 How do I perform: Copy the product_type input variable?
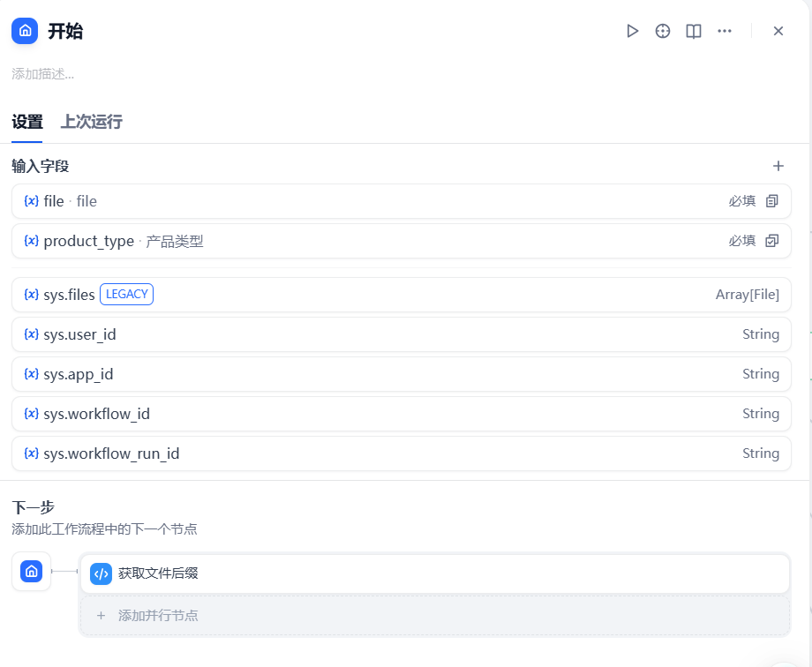pyautogui.click(x=771, y=241)
